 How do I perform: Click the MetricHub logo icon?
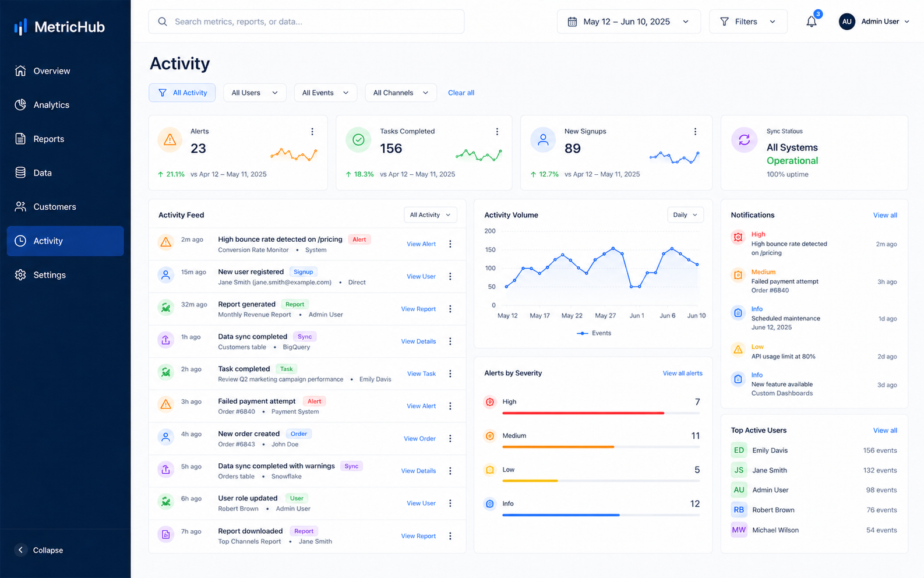point(21,27)
